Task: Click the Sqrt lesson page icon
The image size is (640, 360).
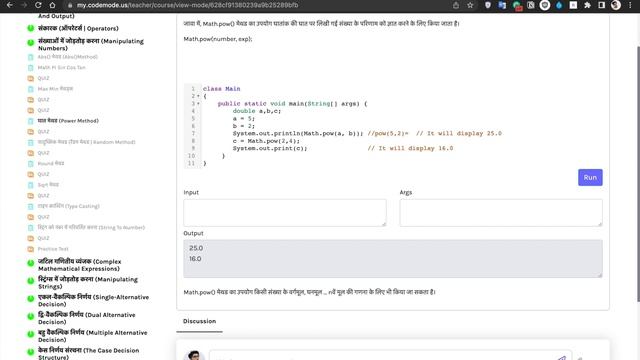Action: [x=31, y=185]
